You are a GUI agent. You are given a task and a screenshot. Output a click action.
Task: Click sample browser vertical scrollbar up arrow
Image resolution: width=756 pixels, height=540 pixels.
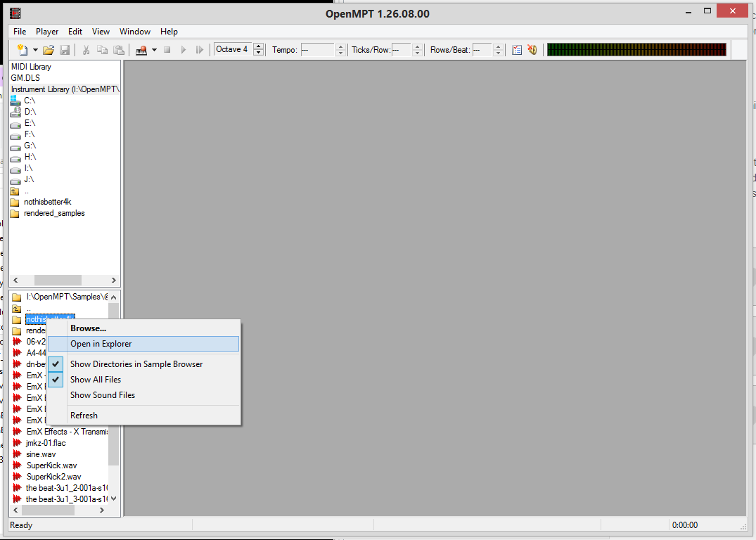(114, 297)
